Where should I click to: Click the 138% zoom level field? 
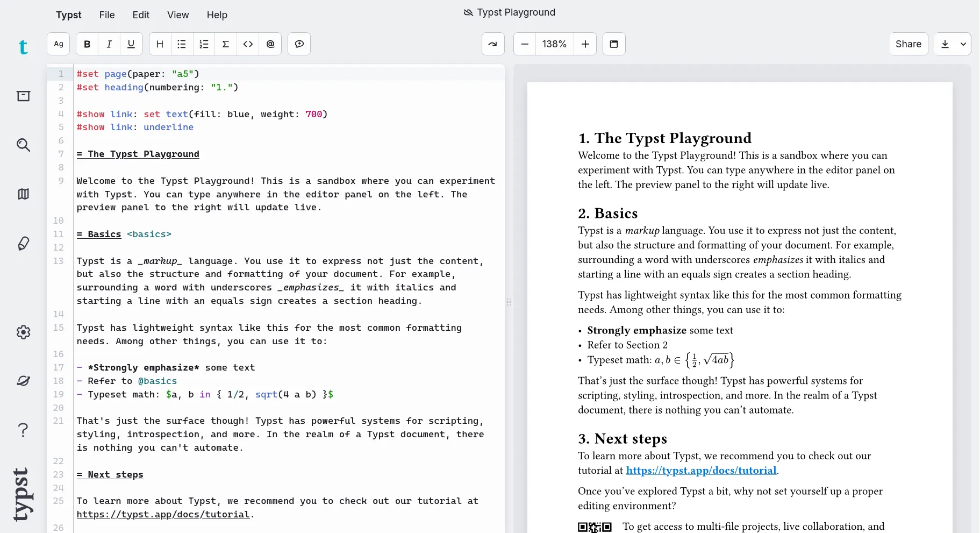point(554,44)
